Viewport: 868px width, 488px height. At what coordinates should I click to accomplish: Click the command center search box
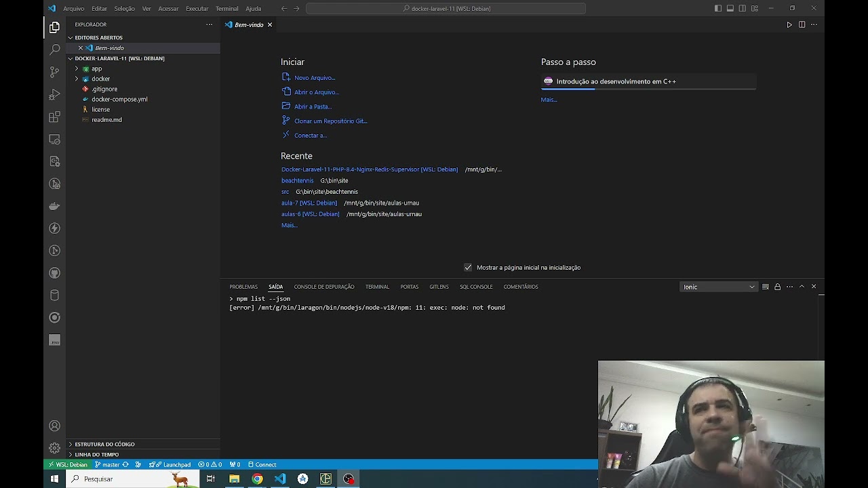[x=446, y=9]
